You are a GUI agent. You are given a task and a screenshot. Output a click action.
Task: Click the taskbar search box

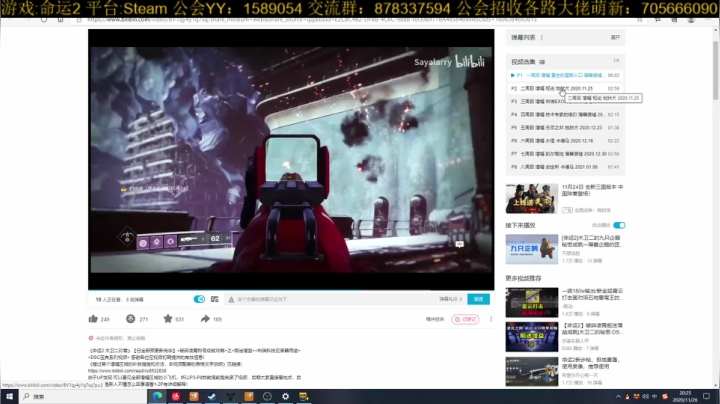pyautogui.click(x=83, y=396)
